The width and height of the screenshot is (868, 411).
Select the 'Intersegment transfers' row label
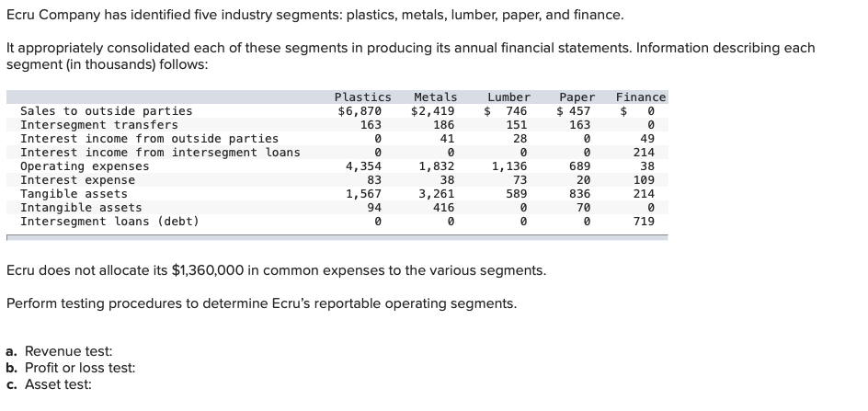click(x=99, y=125)
